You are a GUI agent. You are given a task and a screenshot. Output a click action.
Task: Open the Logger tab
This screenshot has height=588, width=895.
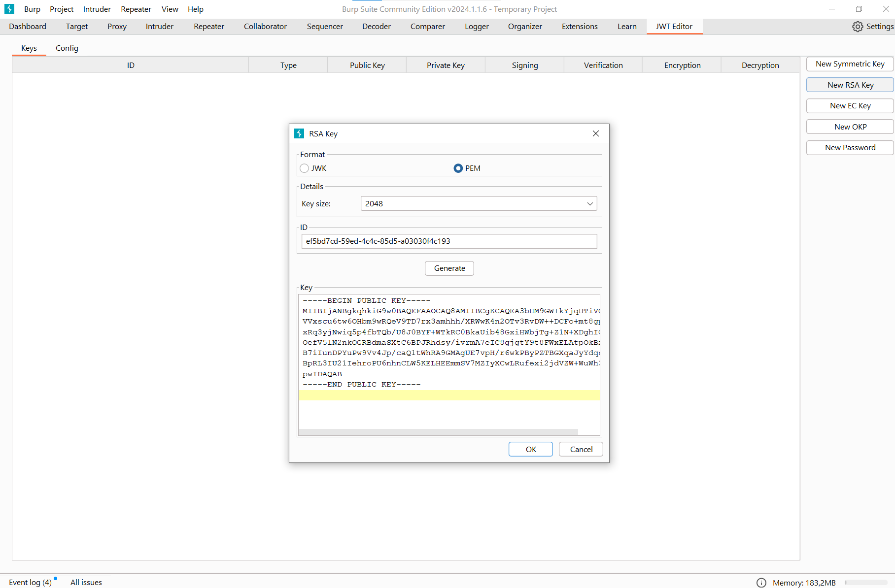(477, 27)
